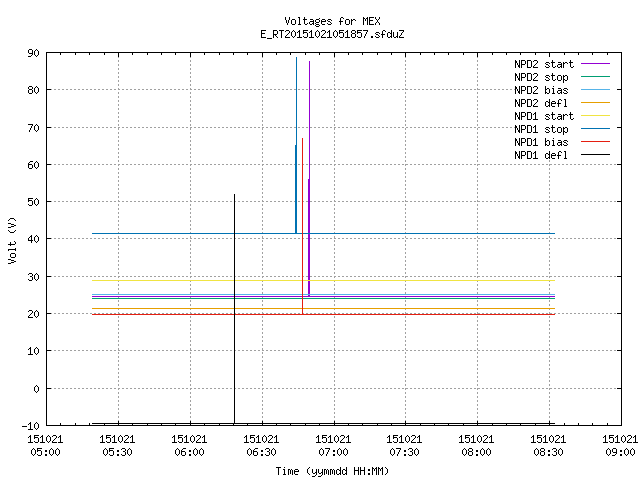
Task: Click the x-axis tick label 05:30
Action: pyautogui.click(x=117, y=452)
